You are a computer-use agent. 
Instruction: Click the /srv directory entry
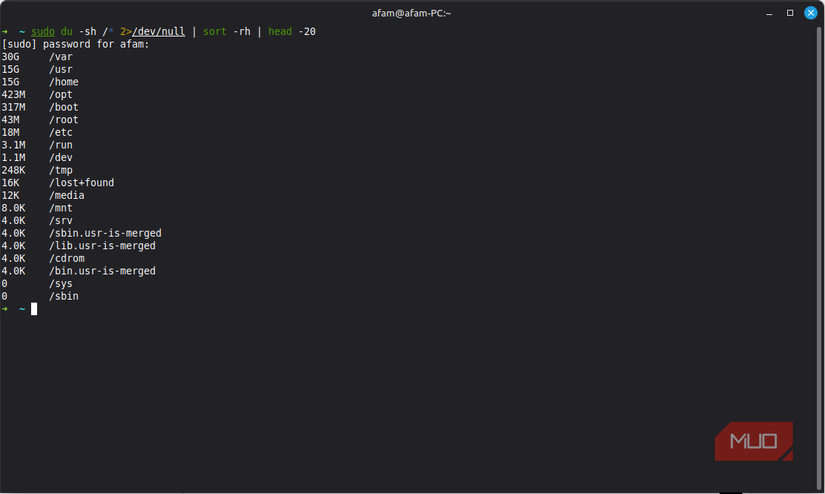pyautogui.click(x=61, y=221)
